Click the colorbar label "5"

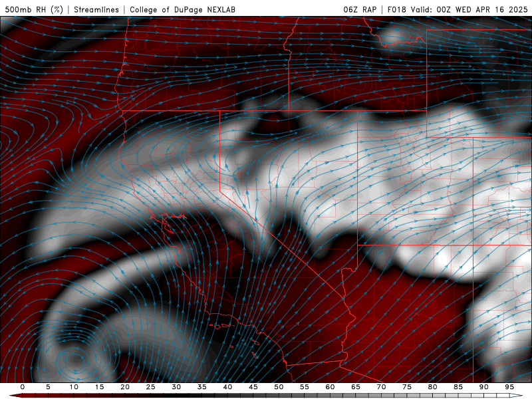48,387
